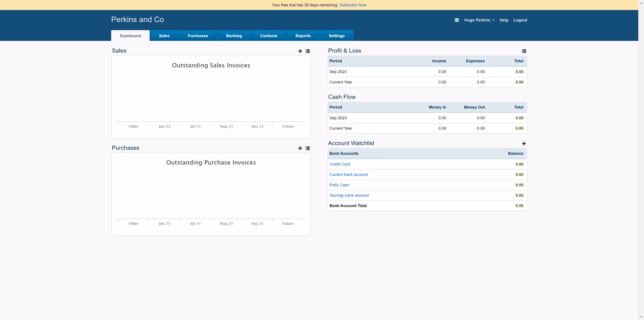The width and height of the screenshot is (644, 320).
Task: Open Current bank account link
Action: (348, 175)
